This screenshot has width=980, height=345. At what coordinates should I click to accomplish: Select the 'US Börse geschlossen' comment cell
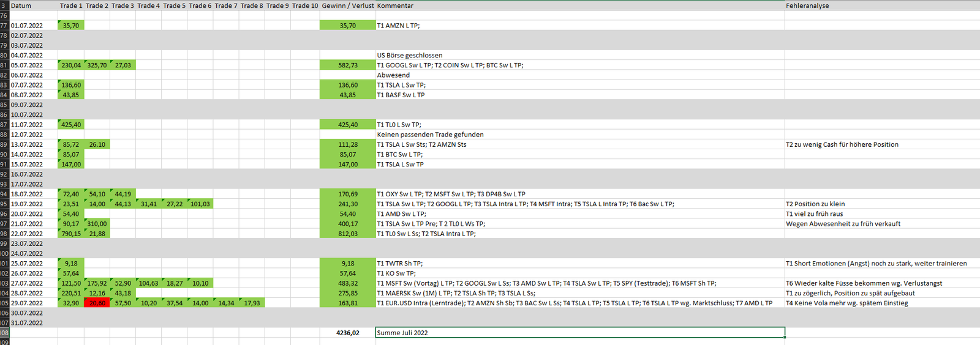579,55
